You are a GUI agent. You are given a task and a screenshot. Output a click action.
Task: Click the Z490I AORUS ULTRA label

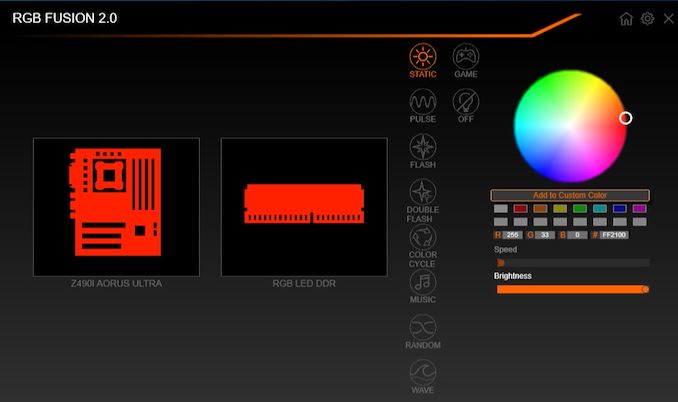pos(116,284)
